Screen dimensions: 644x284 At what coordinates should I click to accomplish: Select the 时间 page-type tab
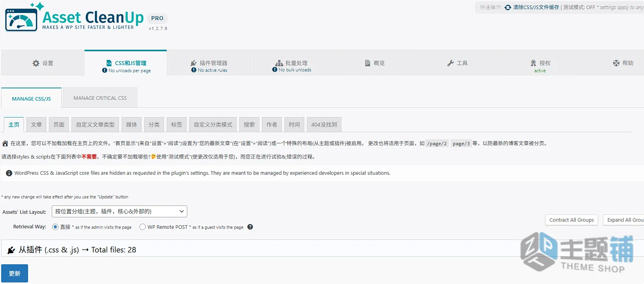tap(294, 124)
